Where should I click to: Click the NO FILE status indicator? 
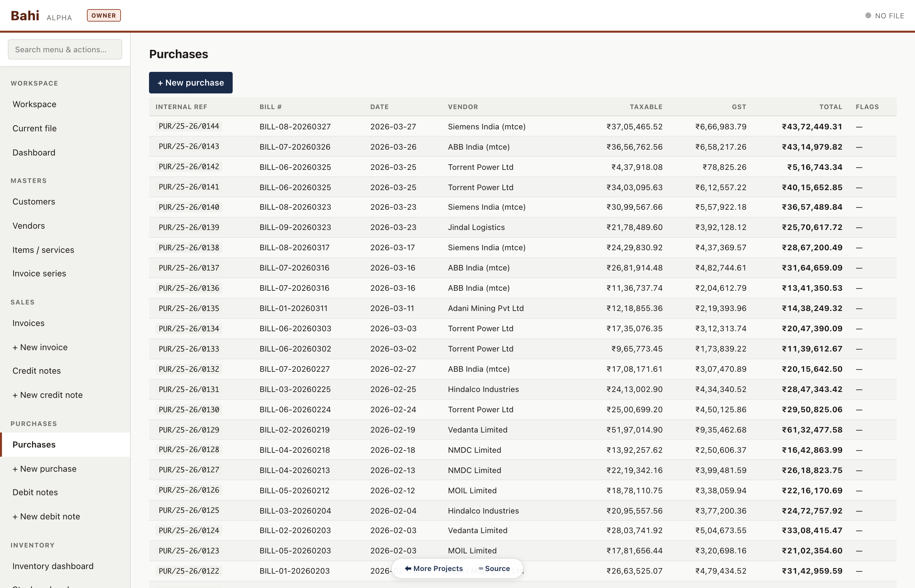pyautogui.click(x=885, y=16)
